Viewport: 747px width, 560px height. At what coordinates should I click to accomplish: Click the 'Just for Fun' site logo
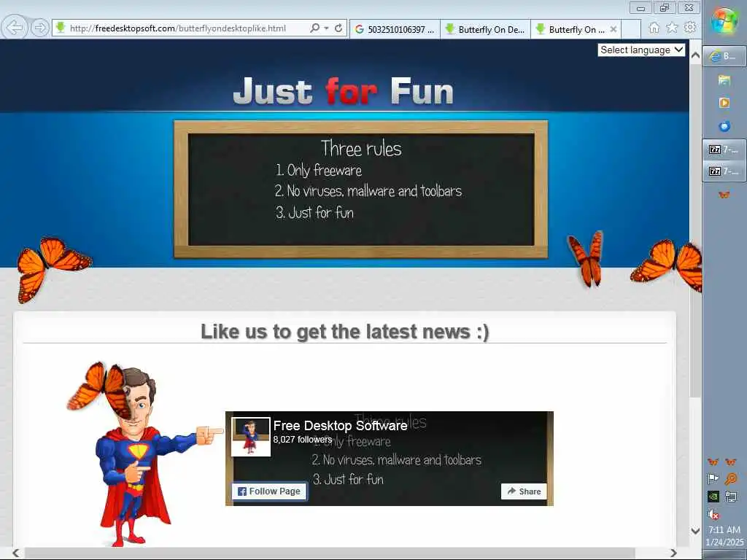[343, 90]
